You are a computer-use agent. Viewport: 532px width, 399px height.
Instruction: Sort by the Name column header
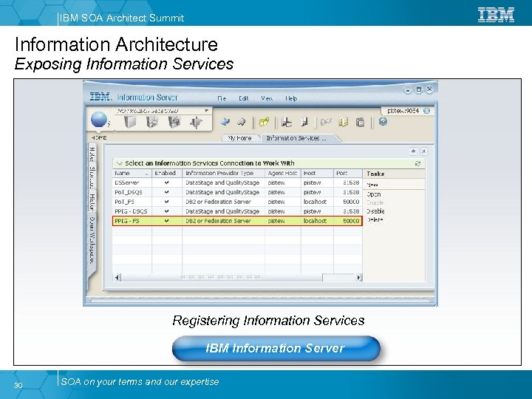click(132, 173)
